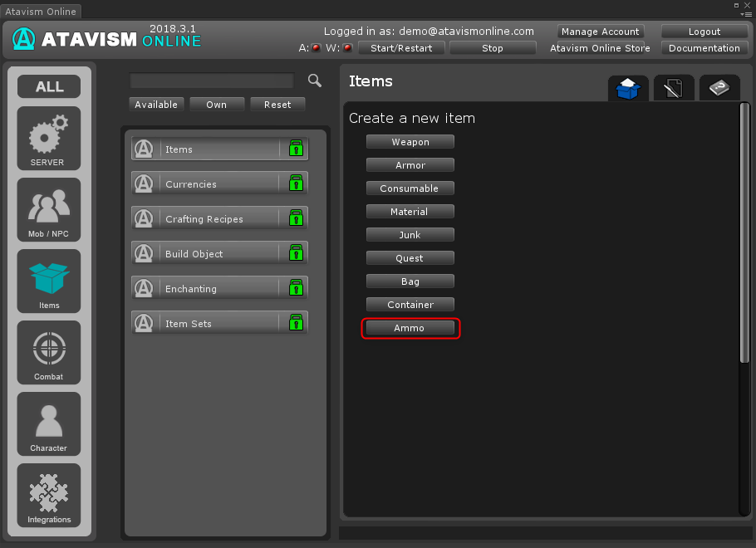Open the Server category in sidebar

click(49, 138)
